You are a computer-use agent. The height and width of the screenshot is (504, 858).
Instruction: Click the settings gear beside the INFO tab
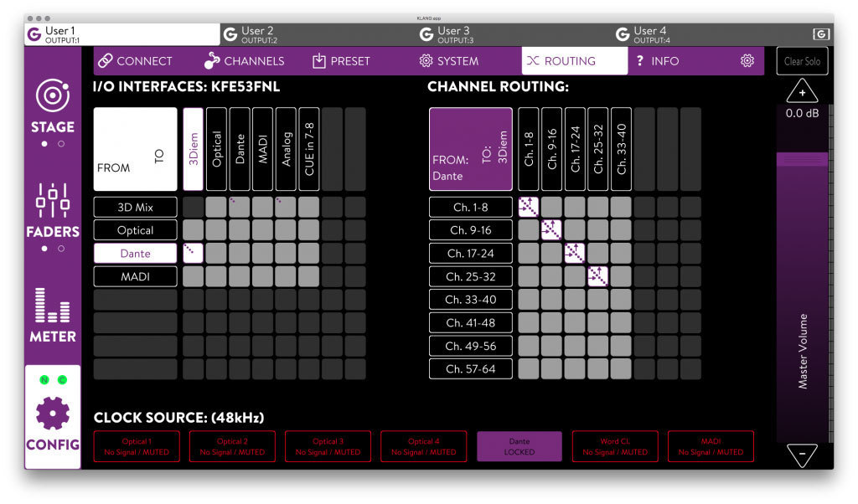[x=747, y=60]
